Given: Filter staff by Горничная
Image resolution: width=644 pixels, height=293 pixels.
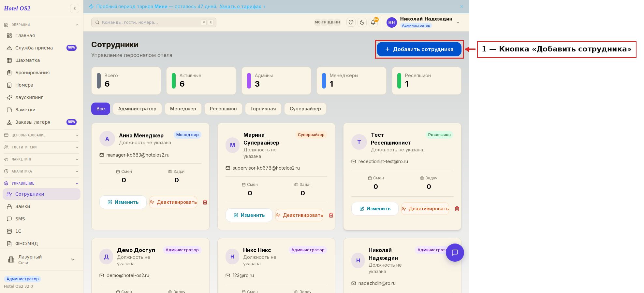Looking at the screenshot, I should 263,109.
